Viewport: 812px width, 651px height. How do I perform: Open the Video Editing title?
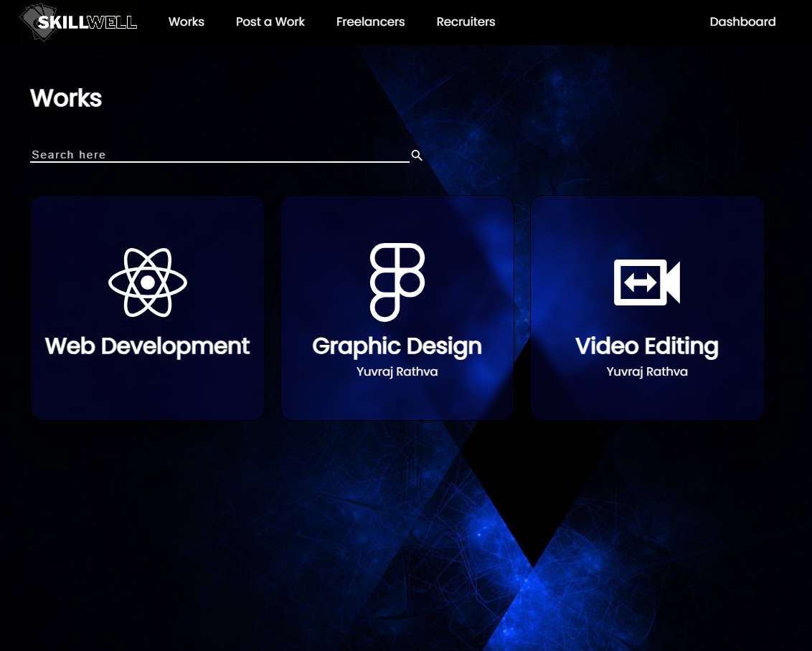click(x=647, y=346)
